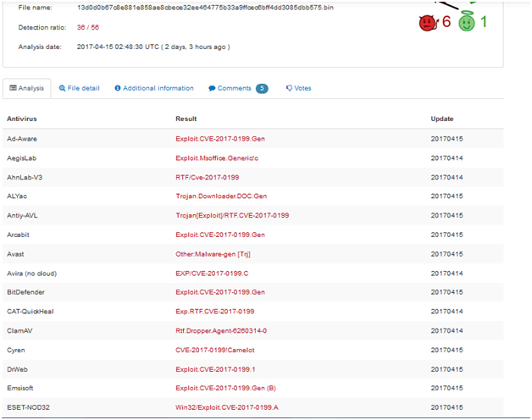532x420 pixels.
Task: Click BitDefender result Exploit.CVE-2017-0199.Gen
Action: pyautogui.click(x=220, y=292)
